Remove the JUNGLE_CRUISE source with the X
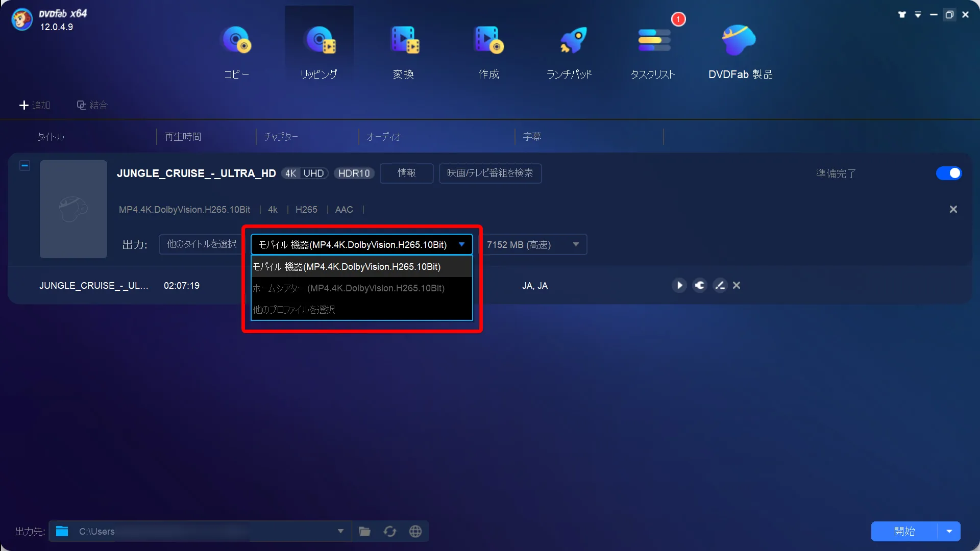The width and height of the screenshot is (980, 551). 953,209
